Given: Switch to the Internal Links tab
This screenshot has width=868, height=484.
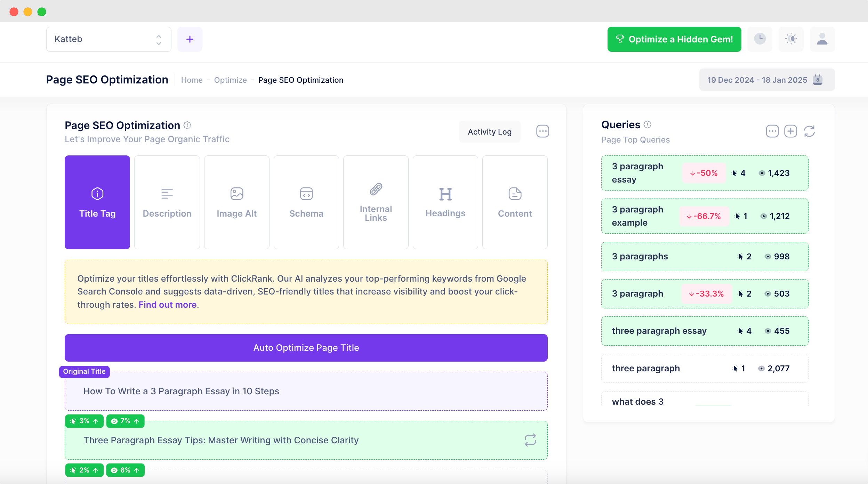Looking at the screenshot, I should click(376, 202).
